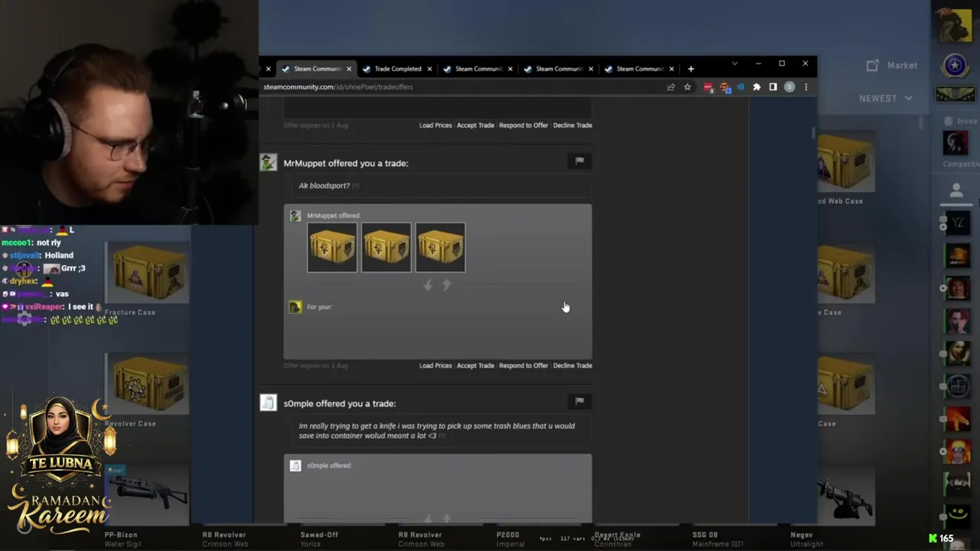Click small avatar next to 'For your:'
980x551 pixels.
coord(296,307)
